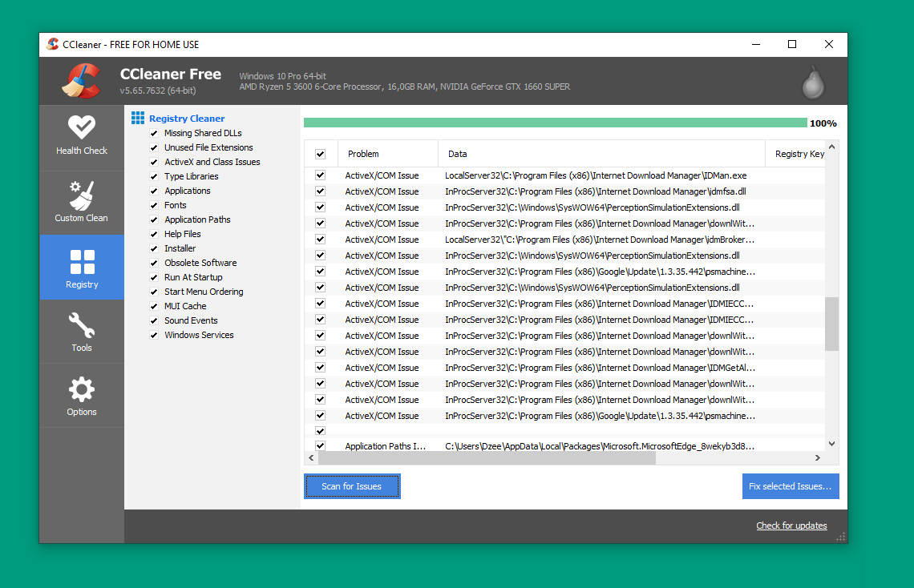Click the results list scroll-down arrow
914x588 pixels.
tap(831, 444)
